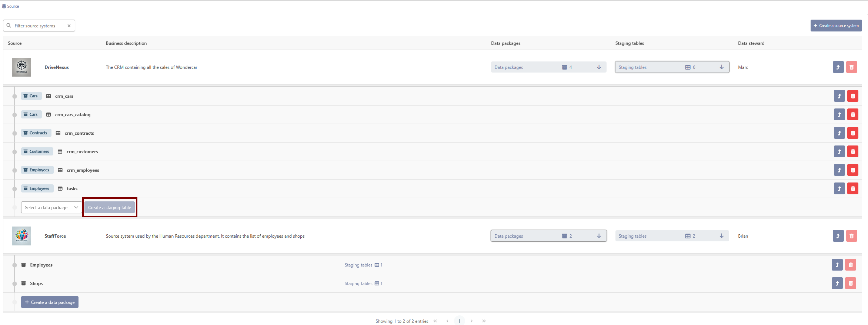Show staging tables of StaffForce Employees package
Screen dimensions: 868x325
tap(363, 265)
